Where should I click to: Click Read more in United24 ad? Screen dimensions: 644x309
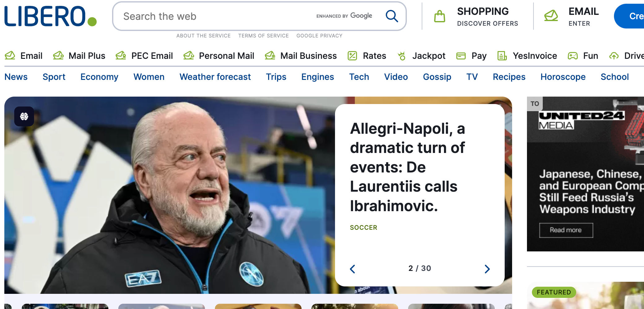point(566,230)
